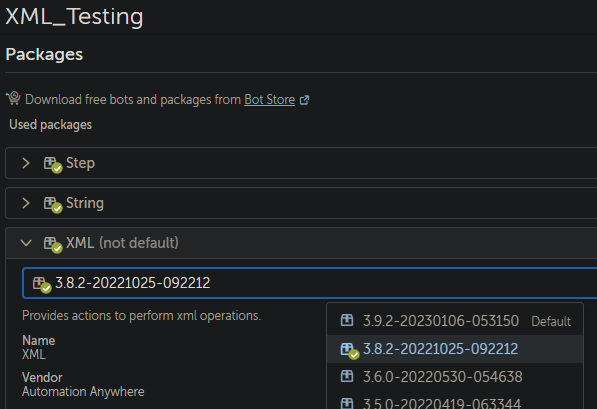Choose version 3.6.0-20220530-054638
The height and width of the screenshot is (409, 597).
pyautogui.click(x=455, y=377)
